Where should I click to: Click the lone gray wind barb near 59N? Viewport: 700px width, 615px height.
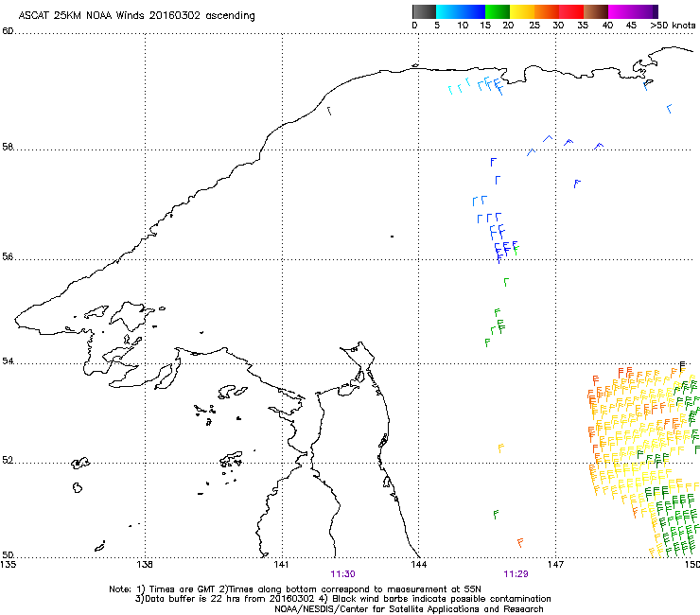click(329, 111)
